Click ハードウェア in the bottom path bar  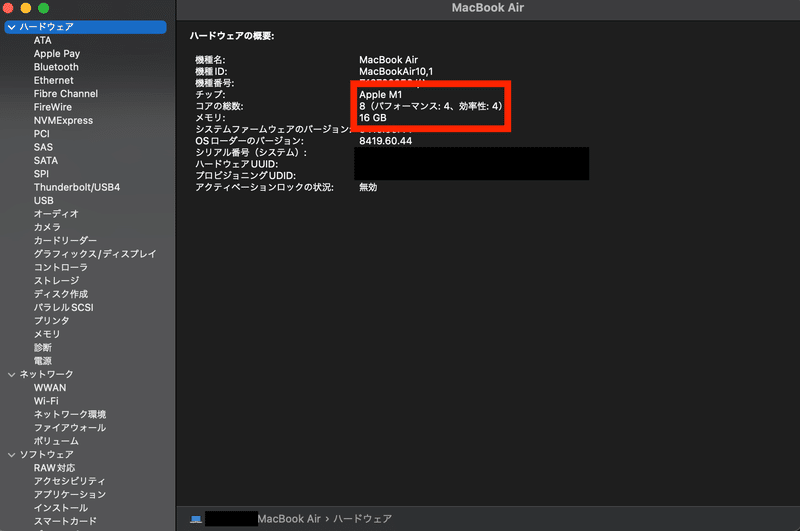click(362, 519)
